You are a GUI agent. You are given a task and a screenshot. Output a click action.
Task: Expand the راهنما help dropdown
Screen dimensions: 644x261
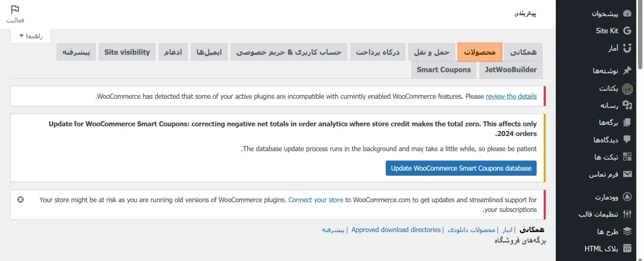30,36
